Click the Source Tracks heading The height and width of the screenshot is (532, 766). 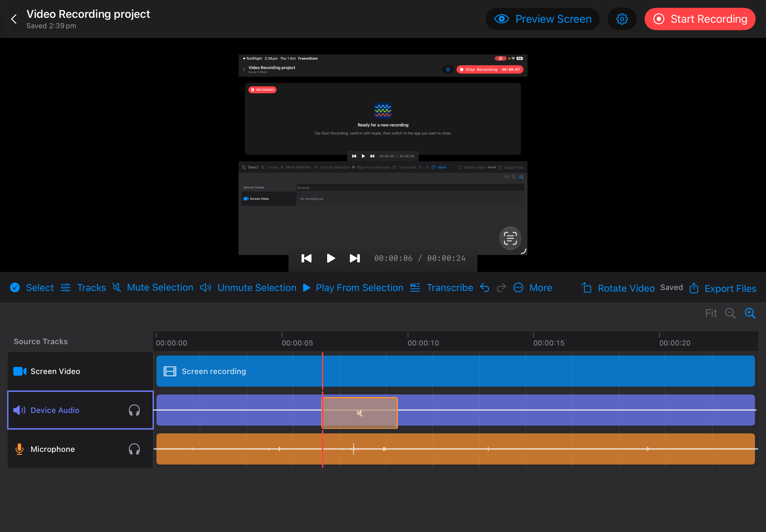coord(41,341)
